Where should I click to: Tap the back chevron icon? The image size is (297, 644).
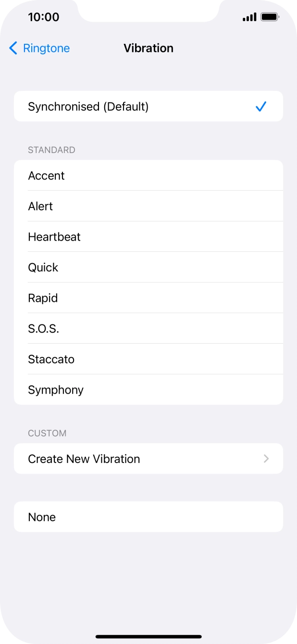click(13, 48)
